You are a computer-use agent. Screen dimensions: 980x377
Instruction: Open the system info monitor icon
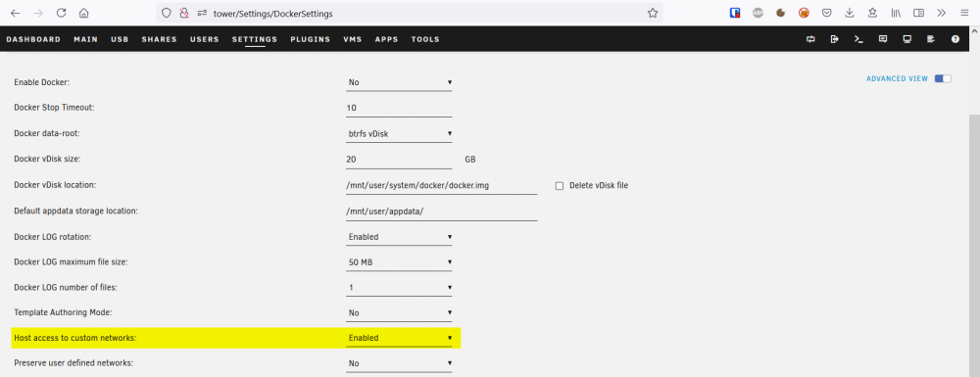point(906,39)
